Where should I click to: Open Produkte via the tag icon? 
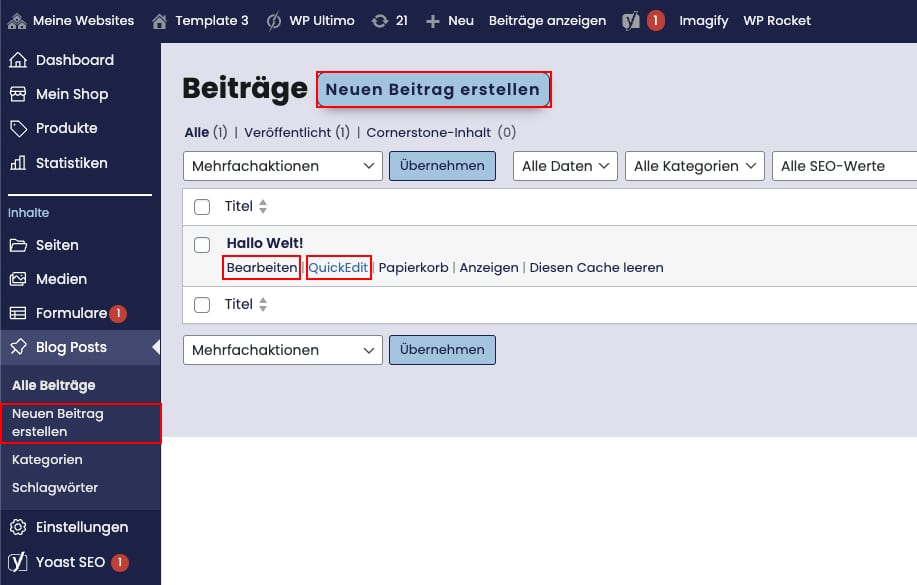click(x=18, y=128)
